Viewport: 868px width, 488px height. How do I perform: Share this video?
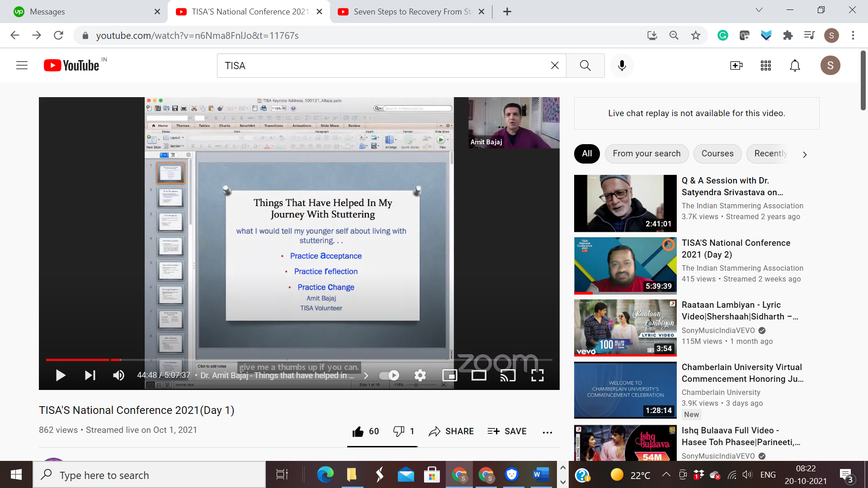451,432
